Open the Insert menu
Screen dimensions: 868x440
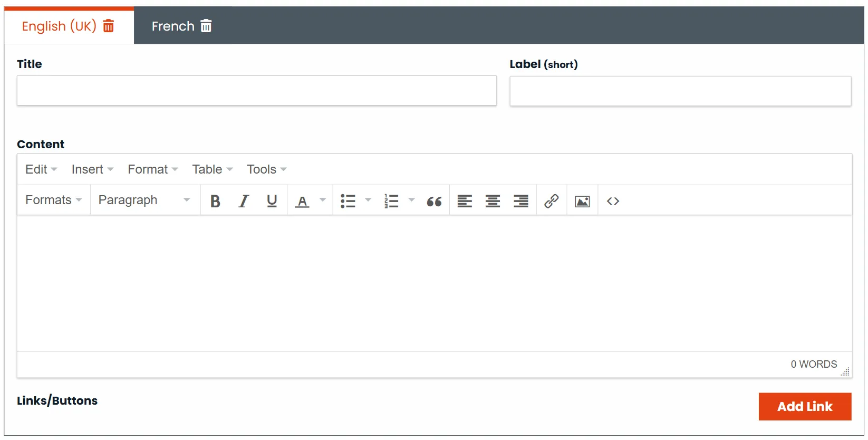point(93,169)
